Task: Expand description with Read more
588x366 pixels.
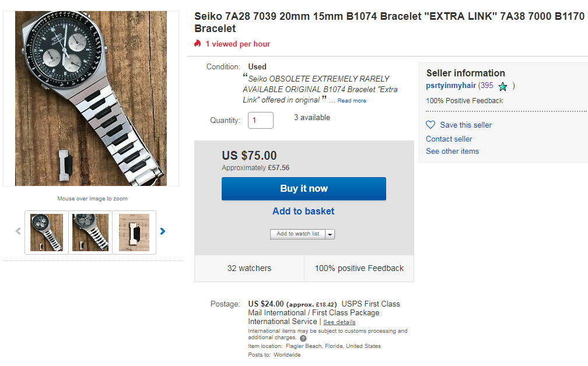Action: point(352,100)
